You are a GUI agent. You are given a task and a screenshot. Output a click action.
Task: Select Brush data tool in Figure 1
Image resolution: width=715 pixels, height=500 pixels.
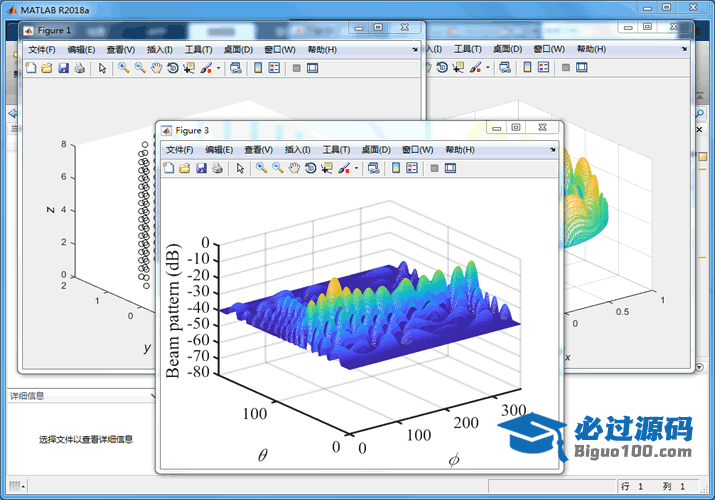click(x=206, y=68)
